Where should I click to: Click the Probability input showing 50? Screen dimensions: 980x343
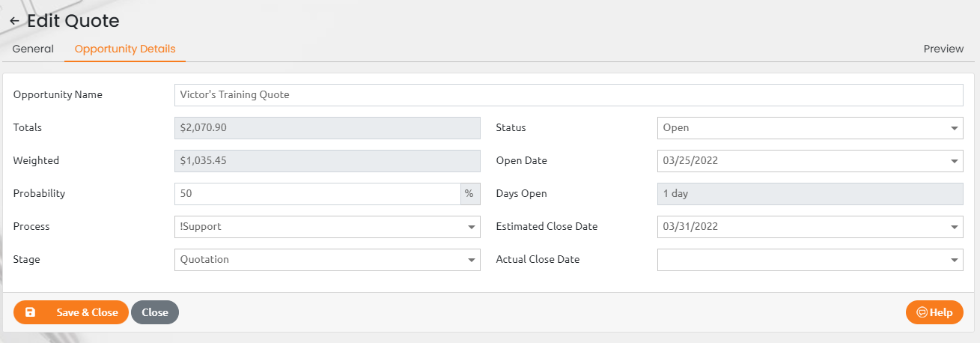click(317, 193)
